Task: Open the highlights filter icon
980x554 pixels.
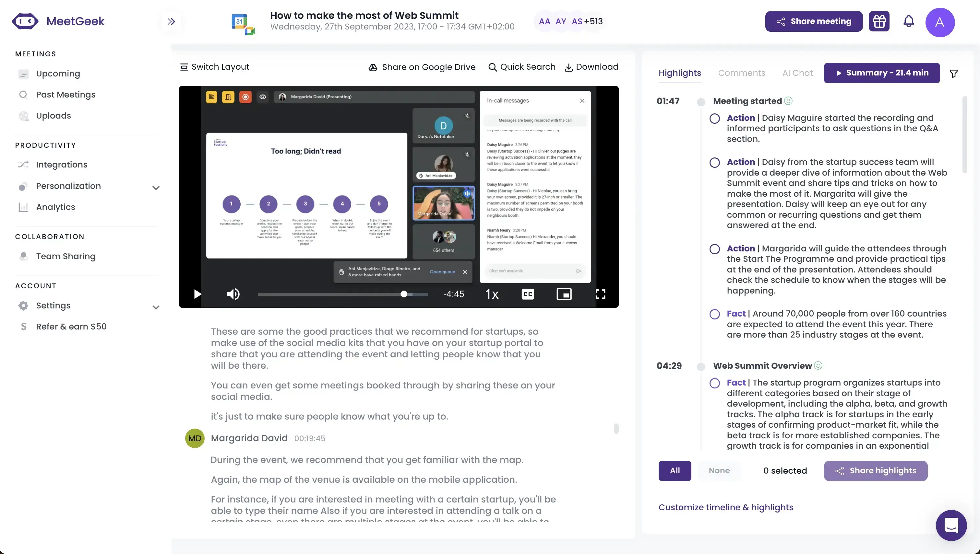Action: (x=954, y=73)
